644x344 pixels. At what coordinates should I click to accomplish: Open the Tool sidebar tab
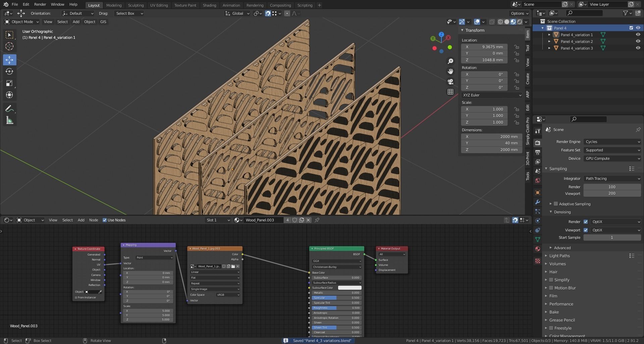[x=528, y=48]
